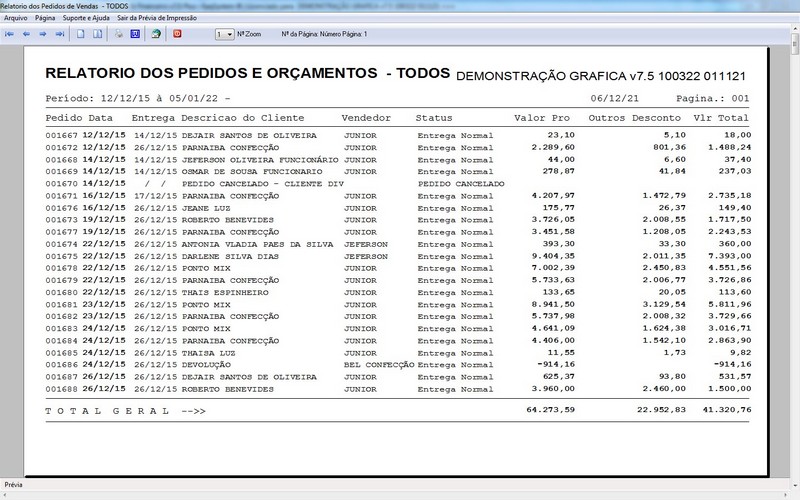
Task: Click total discount 22.952,83
Action: pos(661,410)
